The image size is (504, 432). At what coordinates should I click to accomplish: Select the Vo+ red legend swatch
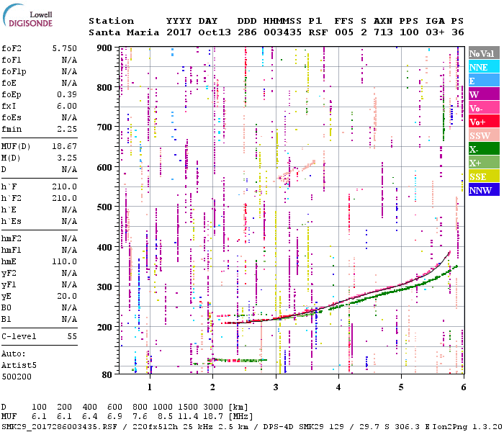tap(484, 122)
